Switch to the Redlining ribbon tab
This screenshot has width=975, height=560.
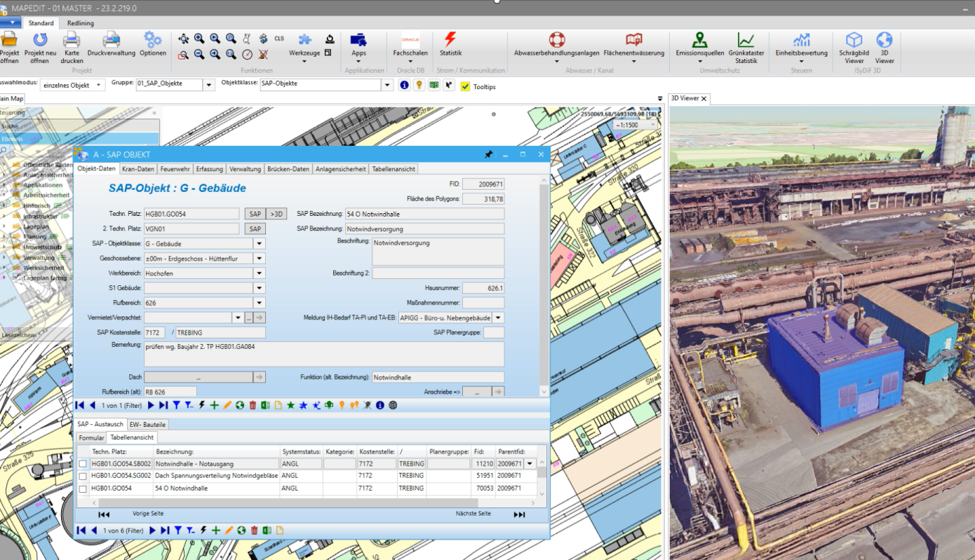click(x=81, y=23)
